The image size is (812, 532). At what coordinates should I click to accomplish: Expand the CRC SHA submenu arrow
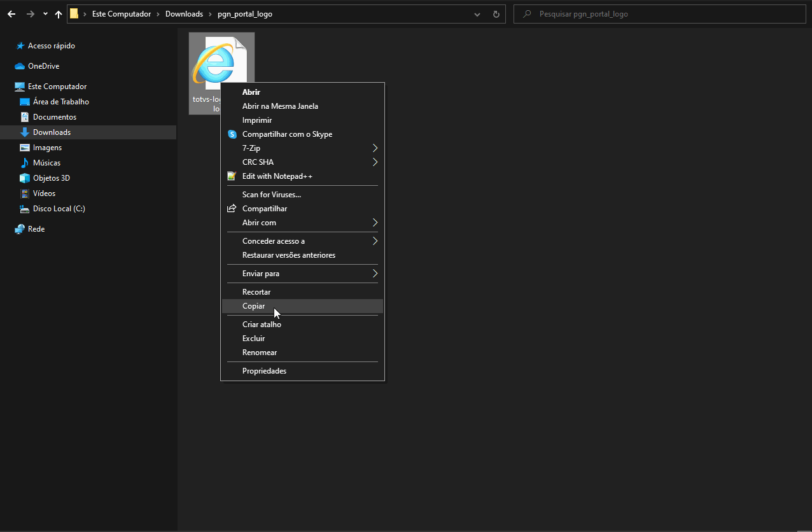(375, 162)
